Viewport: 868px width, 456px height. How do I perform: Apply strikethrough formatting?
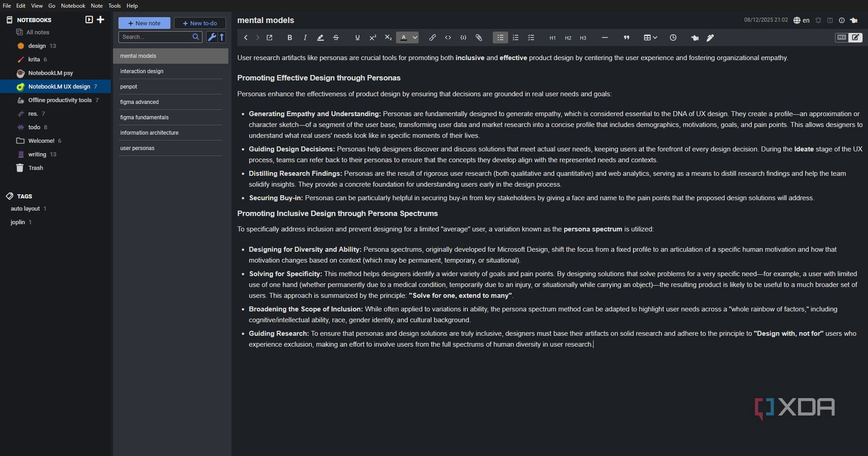pos(336,38)
